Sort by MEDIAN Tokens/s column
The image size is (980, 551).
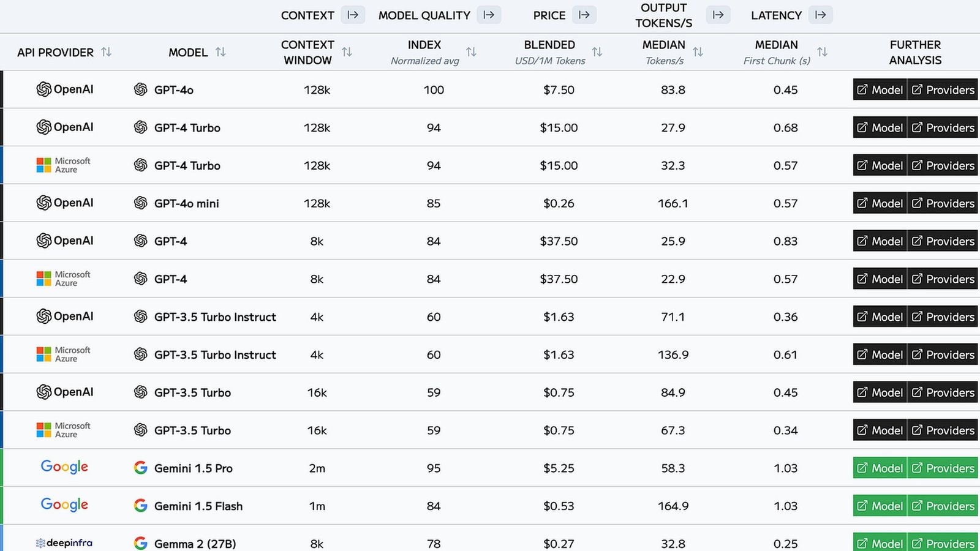[x=698, y=52]
